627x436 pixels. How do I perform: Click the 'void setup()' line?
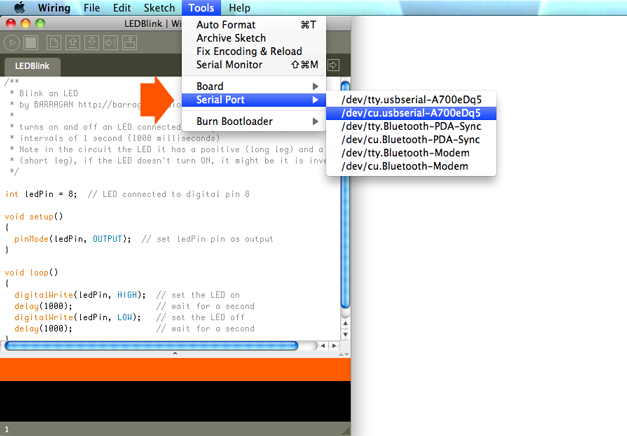click(34, 217)
